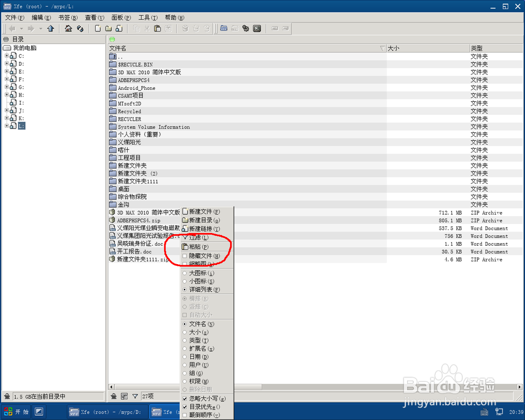Image resolution: width=525 pixels, height=420 pixels.
Task: Click the greyed-out back arrow in the toolbar
Action: click(13, 28)
